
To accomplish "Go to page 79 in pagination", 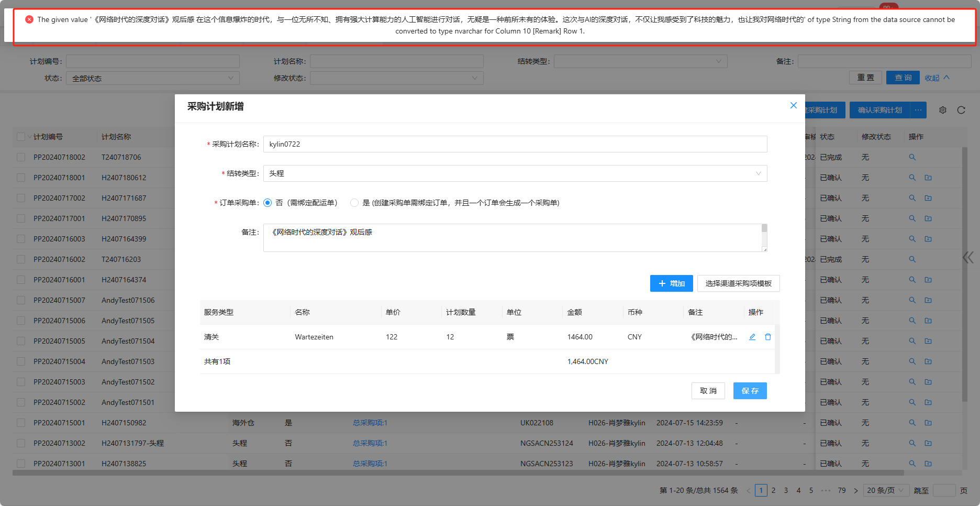I will click(x=842, y=490).
